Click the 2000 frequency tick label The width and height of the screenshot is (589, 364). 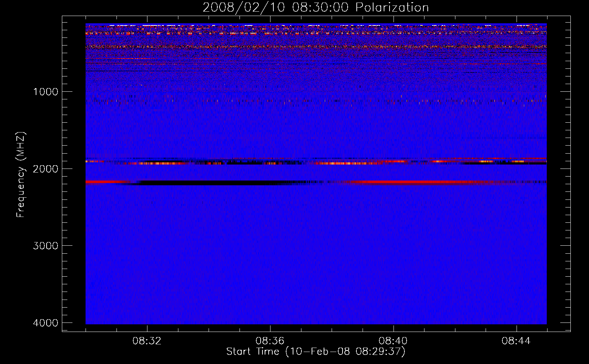(46, 169)
